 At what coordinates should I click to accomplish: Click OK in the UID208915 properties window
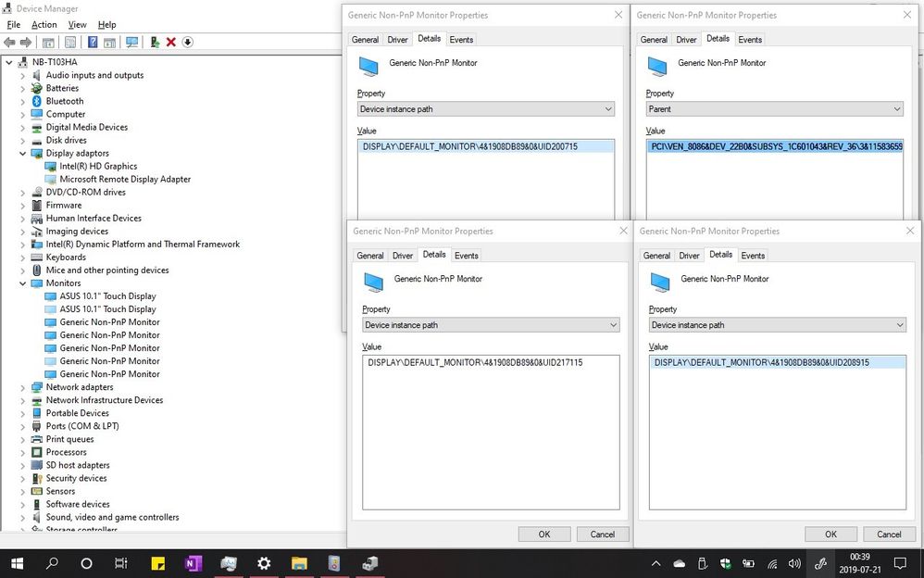click(x=830, y=534)
